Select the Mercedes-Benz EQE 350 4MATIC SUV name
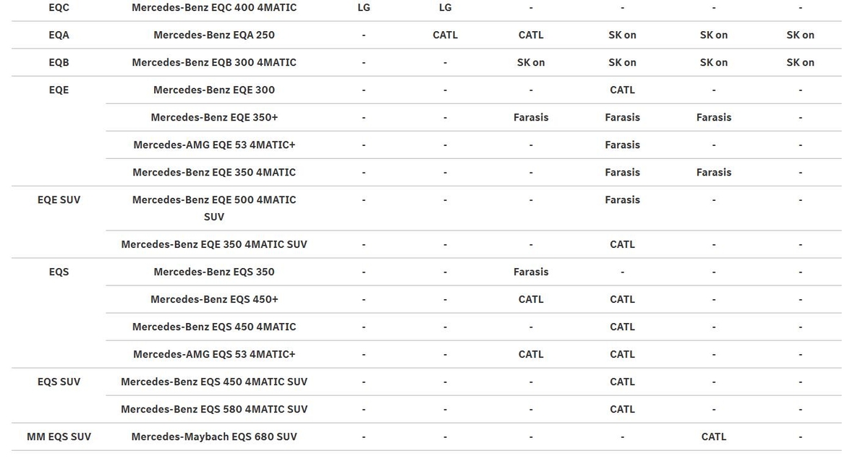The image size is (868, 461). 213,244
